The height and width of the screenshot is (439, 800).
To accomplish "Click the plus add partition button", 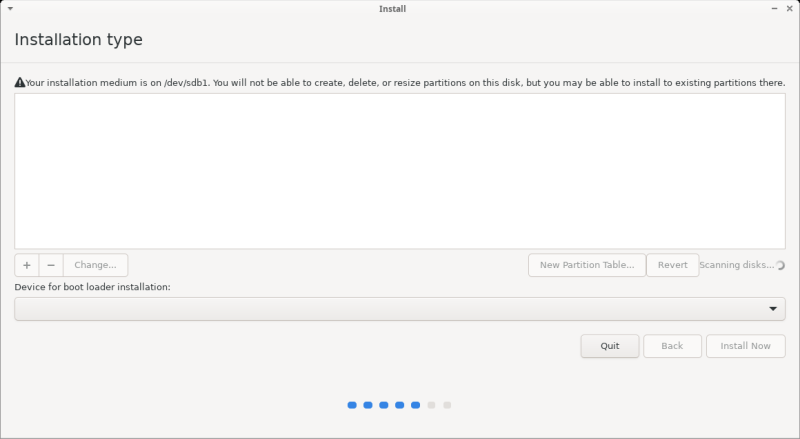I will [27, 265].
